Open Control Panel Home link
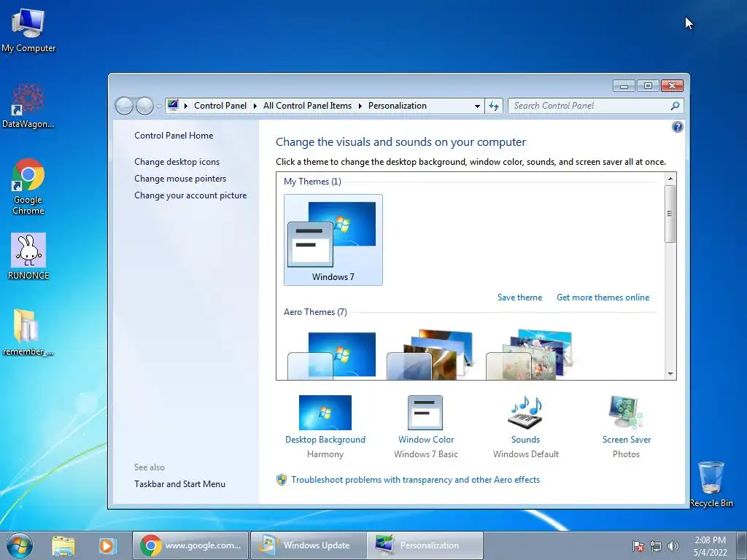Image resolution: width=747 pixels, height=560 pixels. click(x=174, y=135)
